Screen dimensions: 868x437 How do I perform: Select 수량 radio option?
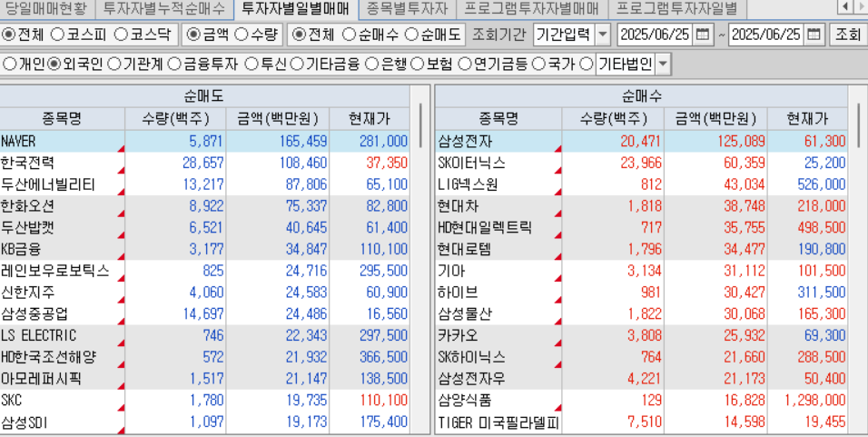[242, 35]
